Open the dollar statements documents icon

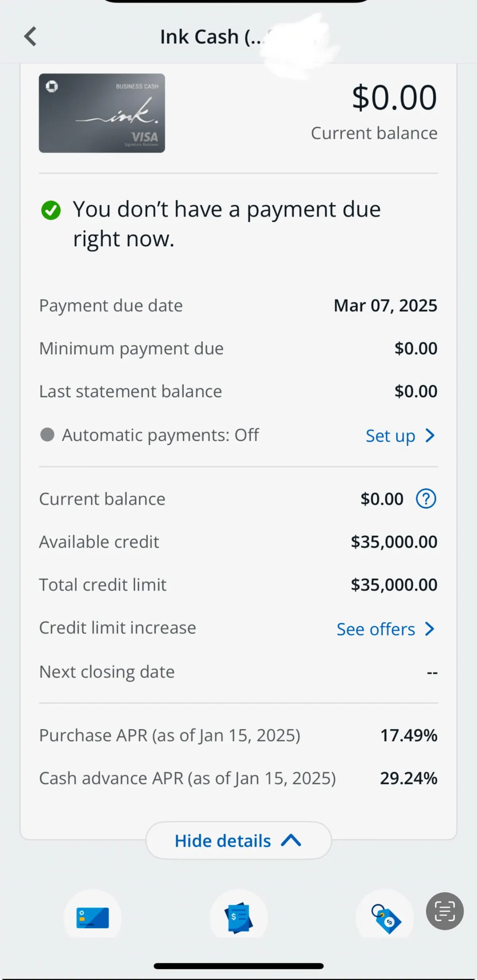238,917
